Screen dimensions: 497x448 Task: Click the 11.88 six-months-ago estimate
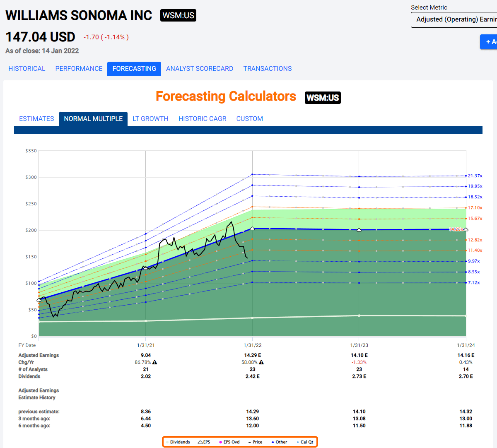point(466,426)
